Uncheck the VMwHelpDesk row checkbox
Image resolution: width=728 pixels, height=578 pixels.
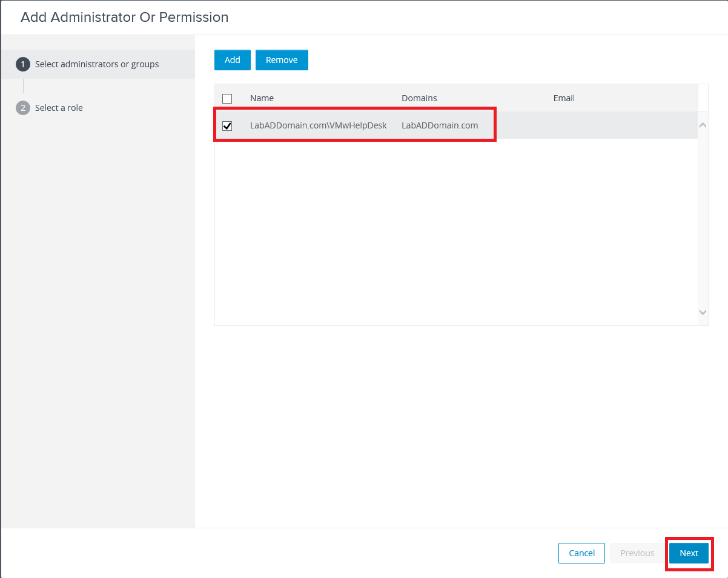(227, 126)
